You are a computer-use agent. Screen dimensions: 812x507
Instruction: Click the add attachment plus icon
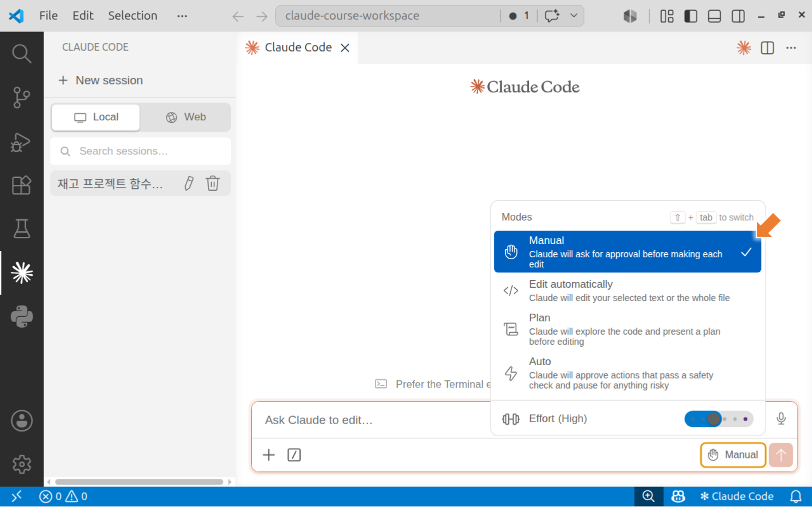(269, 455)
